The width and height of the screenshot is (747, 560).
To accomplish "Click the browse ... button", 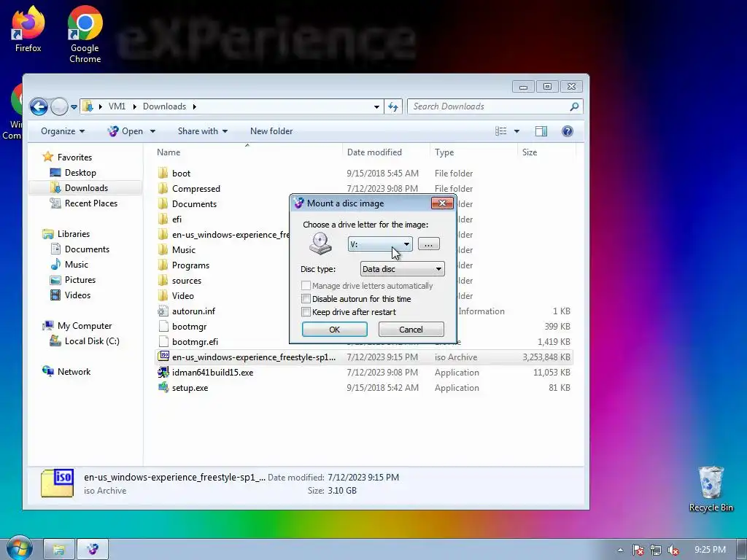I will [x=429, y=244].
